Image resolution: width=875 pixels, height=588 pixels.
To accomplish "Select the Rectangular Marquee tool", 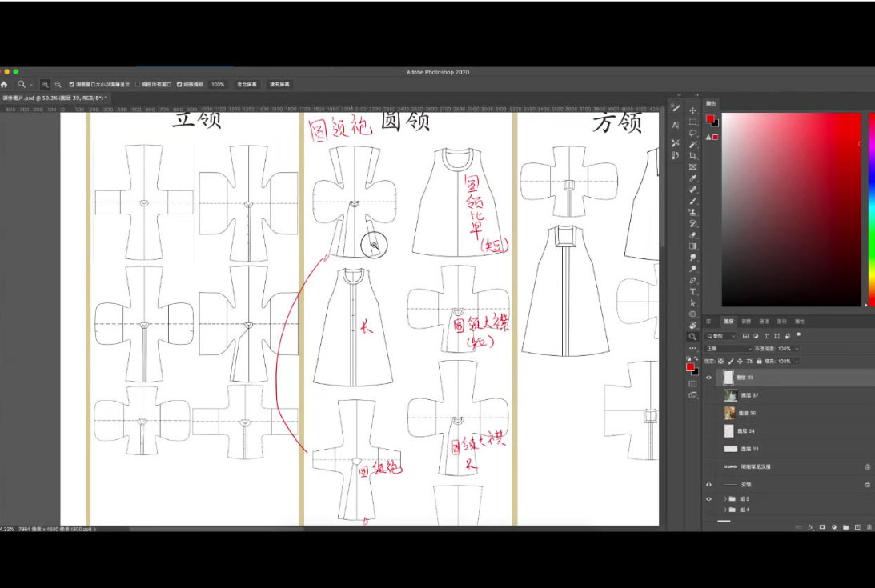I will (692, 122).
